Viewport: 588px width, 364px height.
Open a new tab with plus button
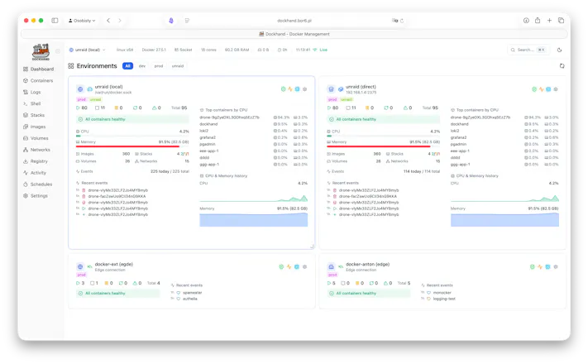[549, 21]
